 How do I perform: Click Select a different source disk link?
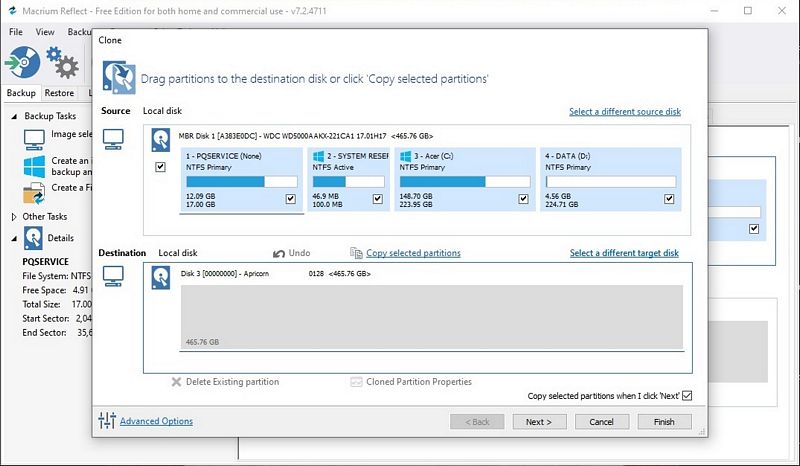pyautogui.click(x=625, y=112)
